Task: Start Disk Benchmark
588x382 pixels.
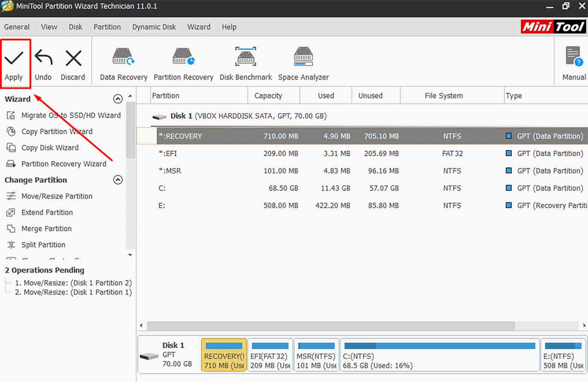Action: coord(246,64)
